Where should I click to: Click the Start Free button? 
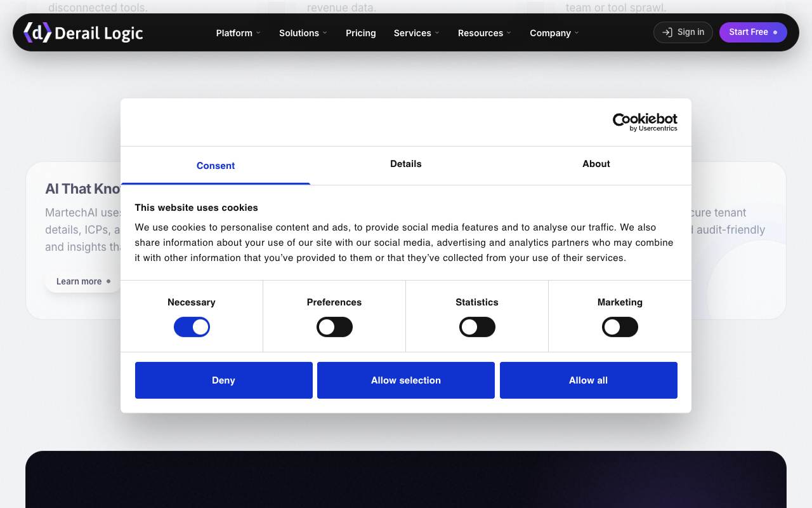(x=753, y=32)
